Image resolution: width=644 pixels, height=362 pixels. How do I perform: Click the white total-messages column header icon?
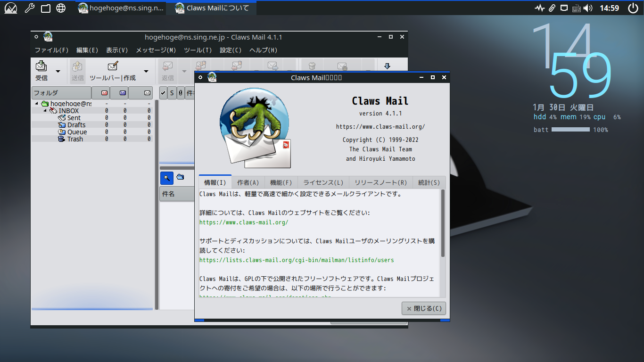(147, 93)
